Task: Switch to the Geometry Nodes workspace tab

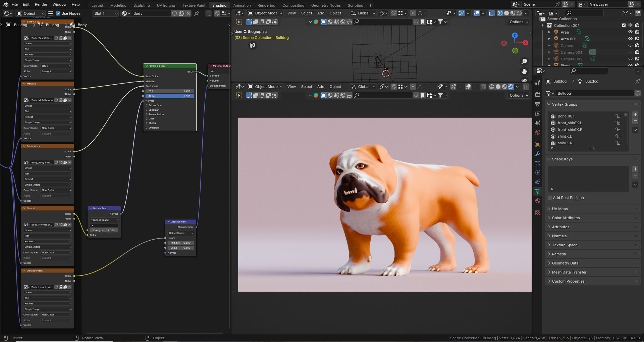Action: tap(325, 5)
